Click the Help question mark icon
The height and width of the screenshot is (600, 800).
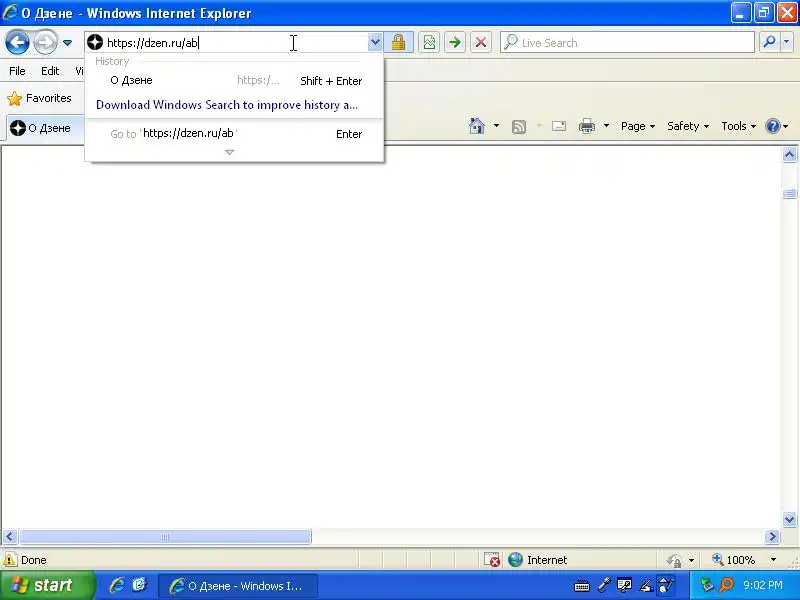click(773, 126)
